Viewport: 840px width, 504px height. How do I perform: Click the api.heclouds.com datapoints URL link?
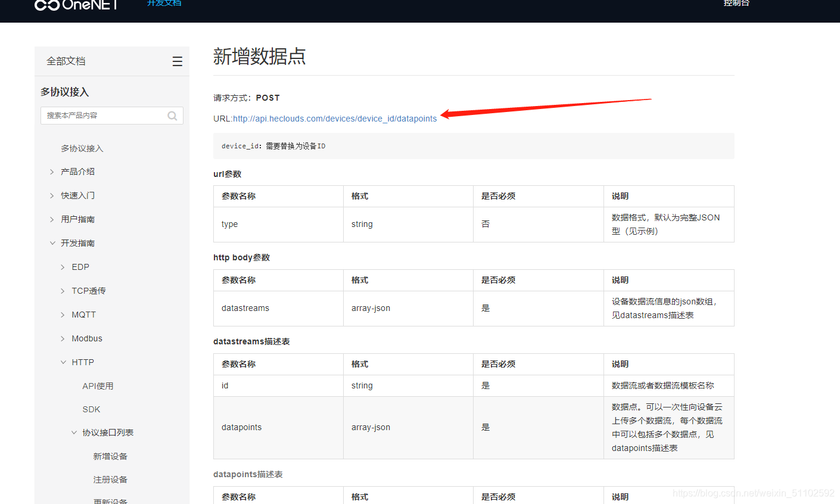pyautogui.click(x=335, y=119)
